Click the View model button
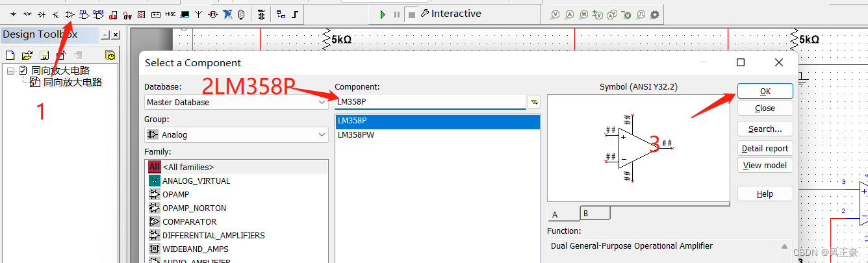The height and width of the screenshot is (263, 868). (765, 165)
